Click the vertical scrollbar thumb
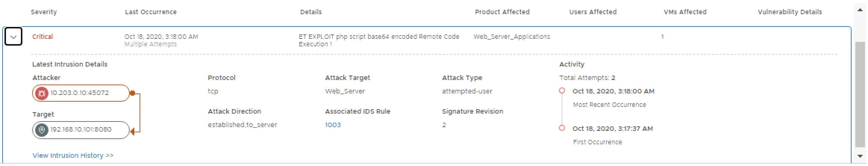Image resolution: width=868 pixels, height=166 pixels. tap(860, 93)
